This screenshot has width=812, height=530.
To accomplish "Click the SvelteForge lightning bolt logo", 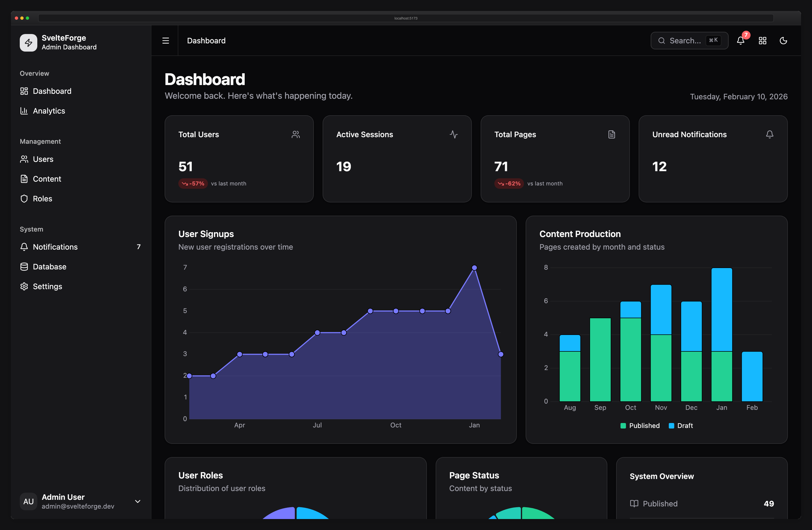I will click(x=28, y=43).
